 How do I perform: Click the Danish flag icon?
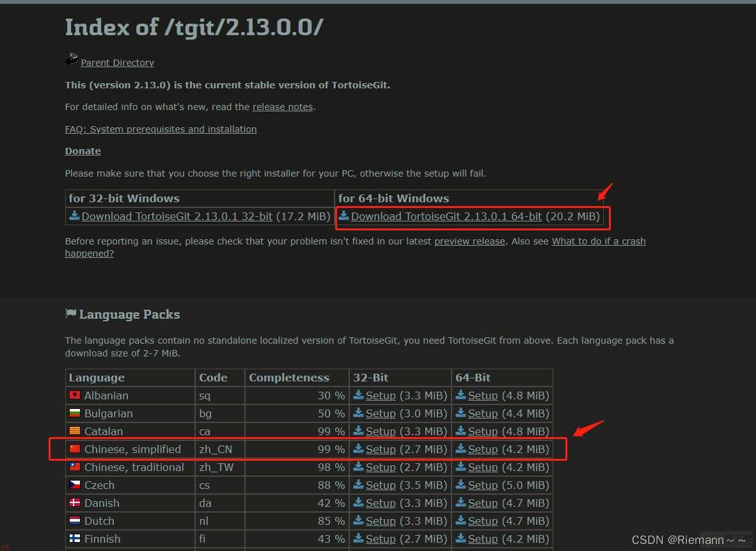point(75,502)
